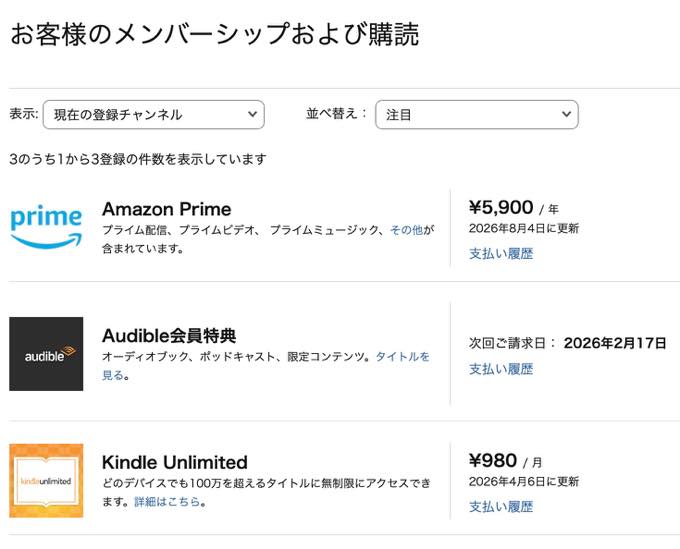The width and height of the screenshot is (680, 549).
Task: Open Audible 支払い履歴 link
Action: click(x=501, y=369)
